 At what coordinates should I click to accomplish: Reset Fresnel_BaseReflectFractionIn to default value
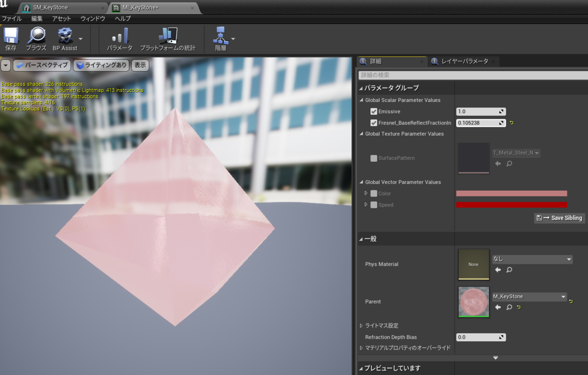tap(511, 123)
